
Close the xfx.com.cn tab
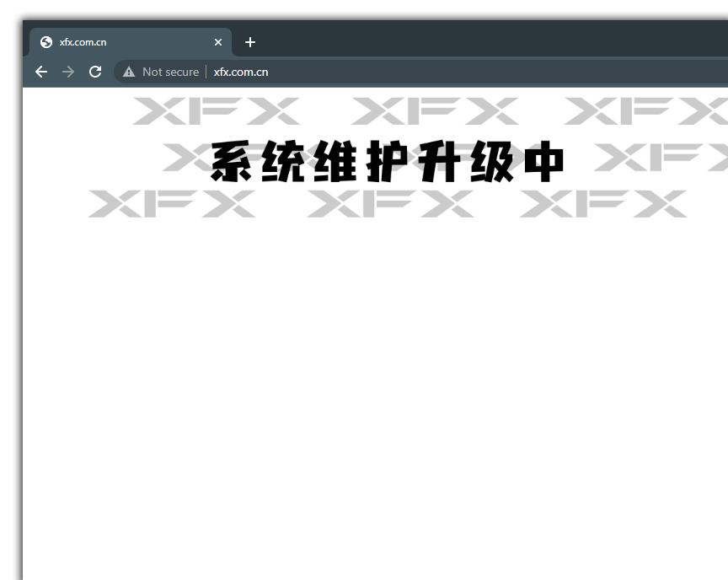click(218, 42)
